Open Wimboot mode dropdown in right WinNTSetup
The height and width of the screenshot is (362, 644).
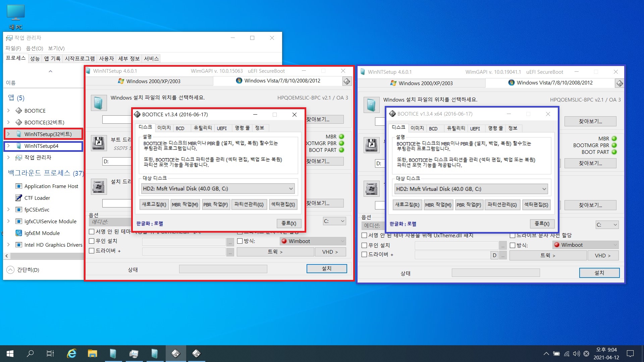point(586,245)
